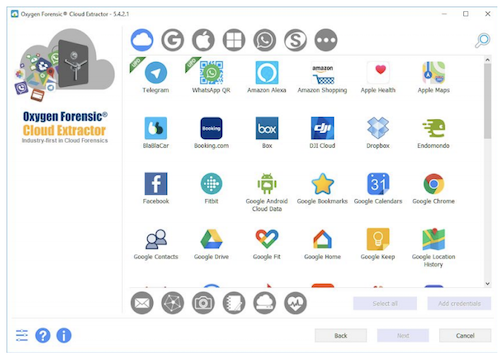
Task: Select the Google Location History service
Action: [x=434, y=248]
